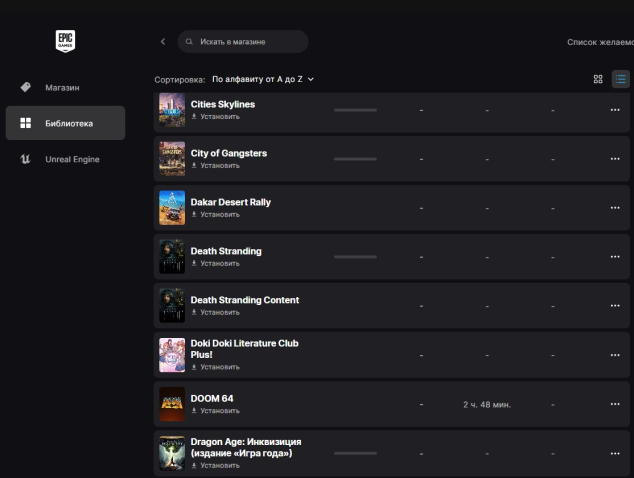This screenshot has height=478, width=634.
Task: Open DOOM 64 three-dot menu
Action: point(615,404)
